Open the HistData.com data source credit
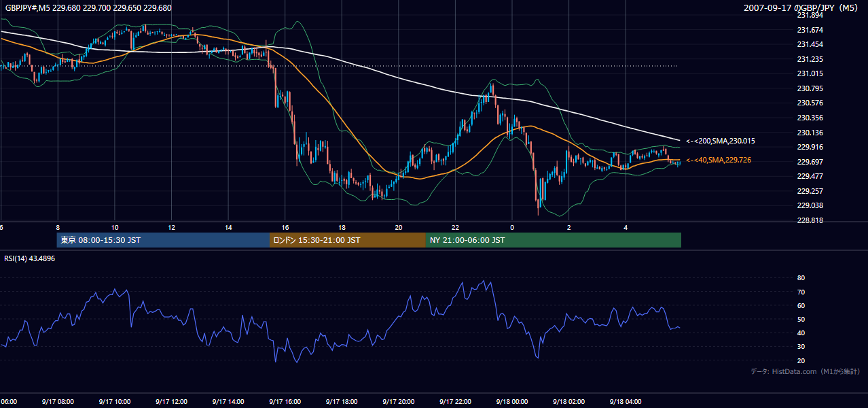The image size is (868, 408). 806,371
